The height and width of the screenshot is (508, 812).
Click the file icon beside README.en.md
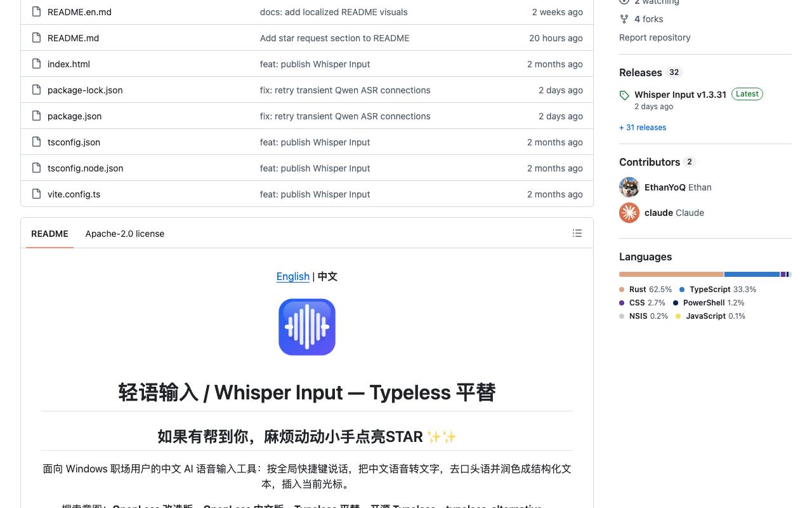point(36,12)
